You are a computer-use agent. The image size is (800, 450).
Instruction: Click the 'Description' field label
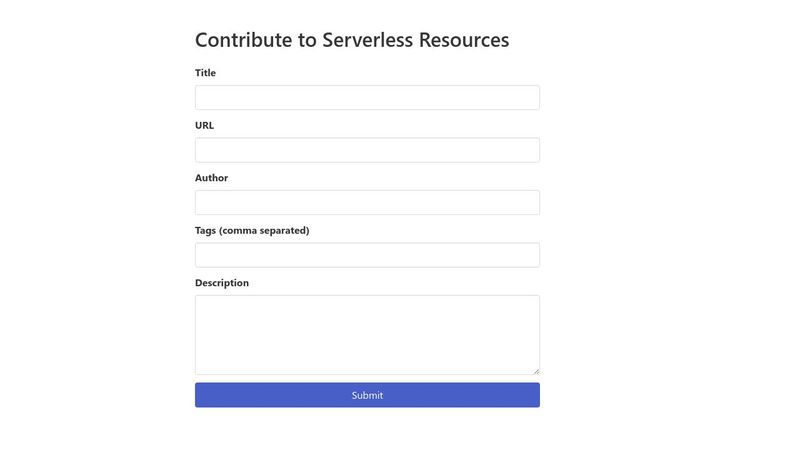point(222,283)
